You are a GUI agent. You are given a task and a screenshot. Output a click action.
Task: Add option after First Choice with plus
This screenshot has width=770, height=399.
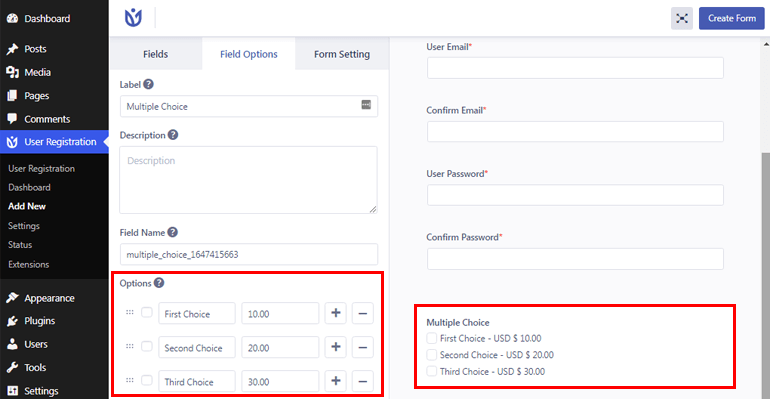(x=335, y=313)
